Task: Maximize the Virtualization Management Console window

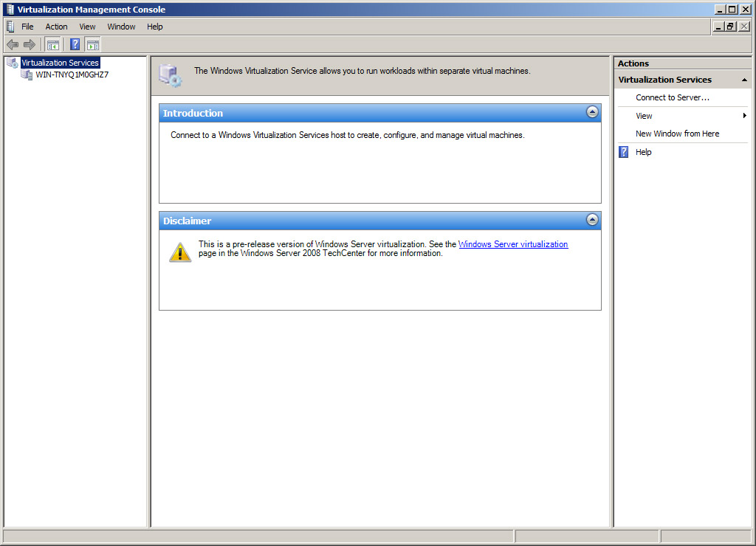Action: (x=732, y=10)
